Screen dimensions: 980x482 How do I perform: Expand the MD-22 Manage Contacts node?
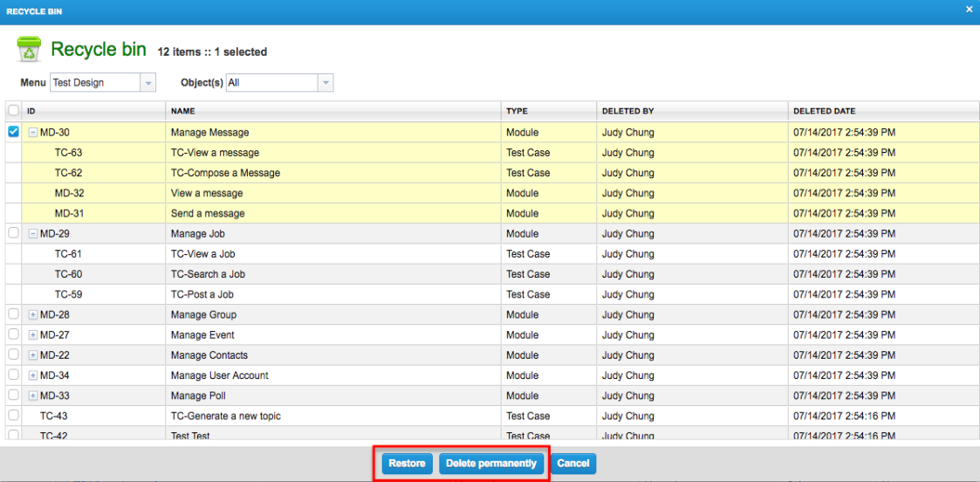[33, 355]
